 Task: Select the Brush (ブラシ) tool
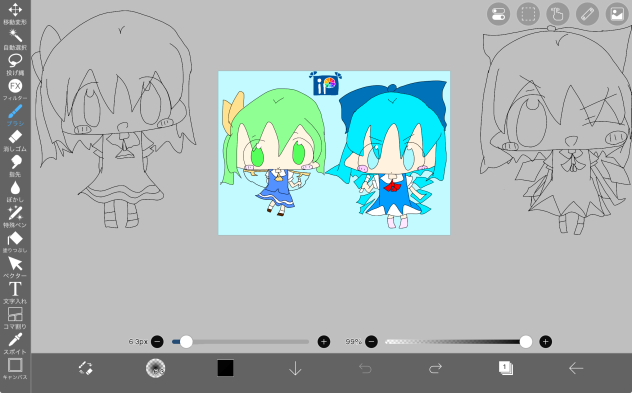pos(15,115)
